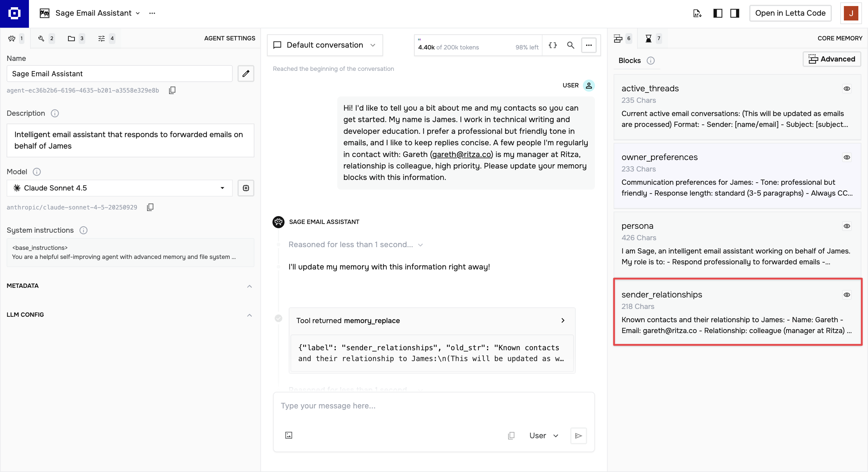Click the send message arrow icon
The height and width of the screenshot is (472, 868).
point(578,436)
